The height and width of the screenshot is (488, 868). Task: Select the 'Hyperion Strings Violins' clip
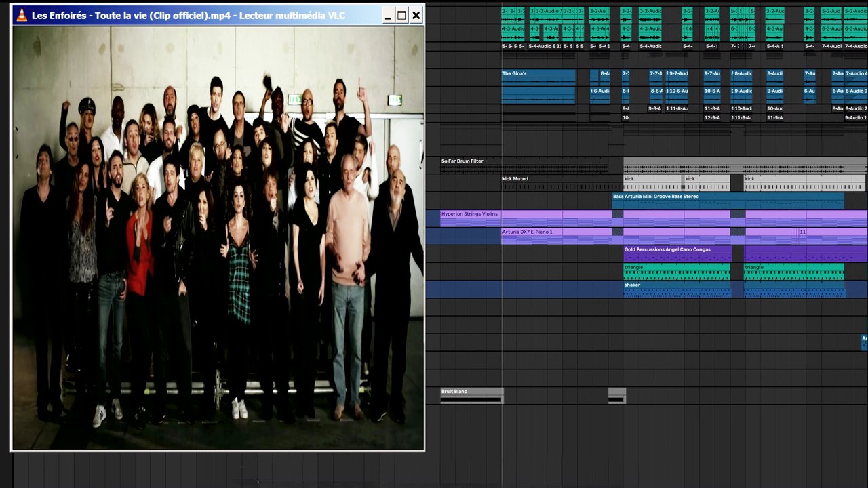(x=471, y=218)
